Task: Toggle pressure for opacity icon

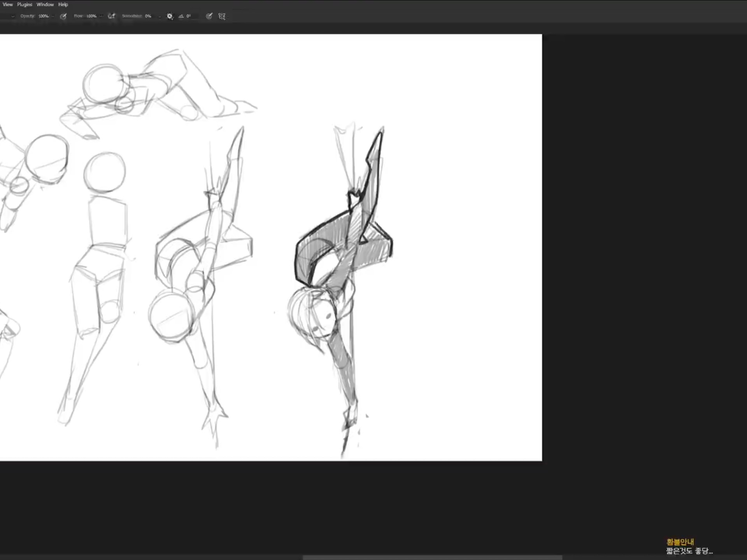Action: point(63,16)
